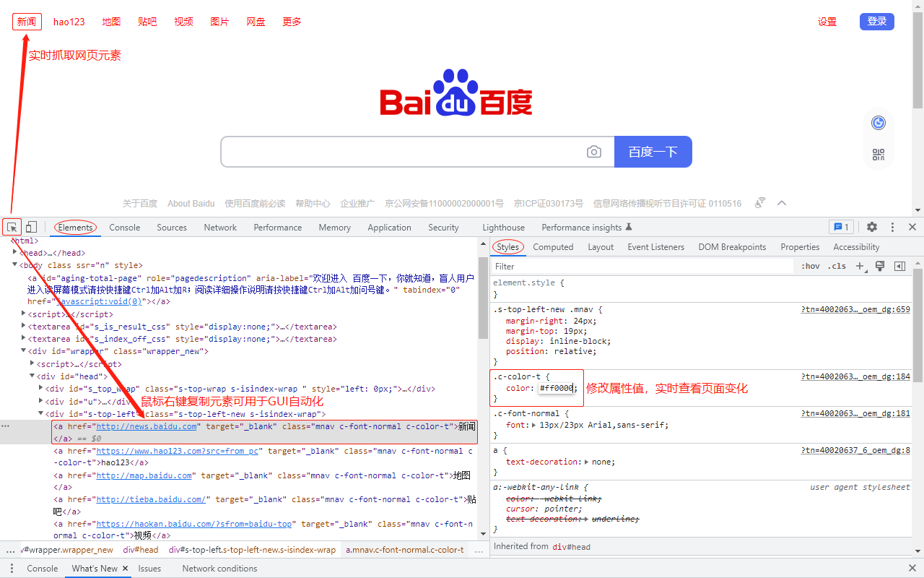Collapse the div id="head" node
This screenshot has width=924, height=578.
(32, 376)
